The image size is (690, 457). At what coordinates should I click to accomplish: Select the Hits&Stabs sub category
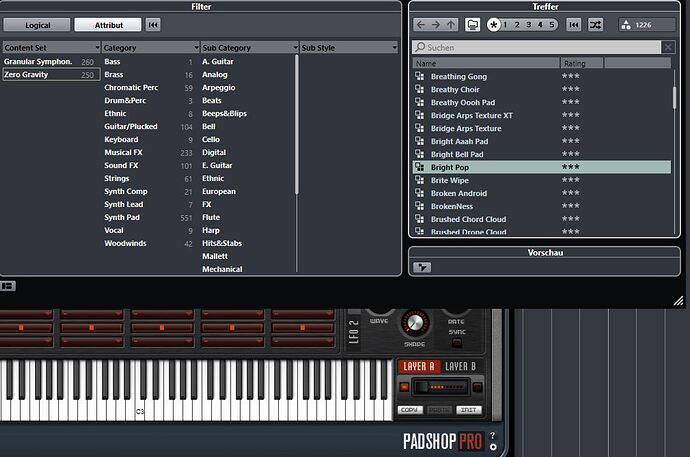click(222, 243)
